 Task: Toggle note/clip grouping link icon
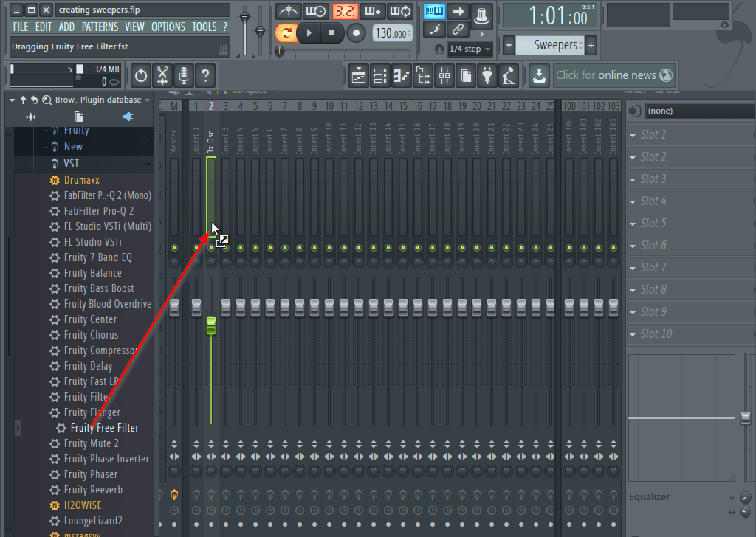coord(458,30)
